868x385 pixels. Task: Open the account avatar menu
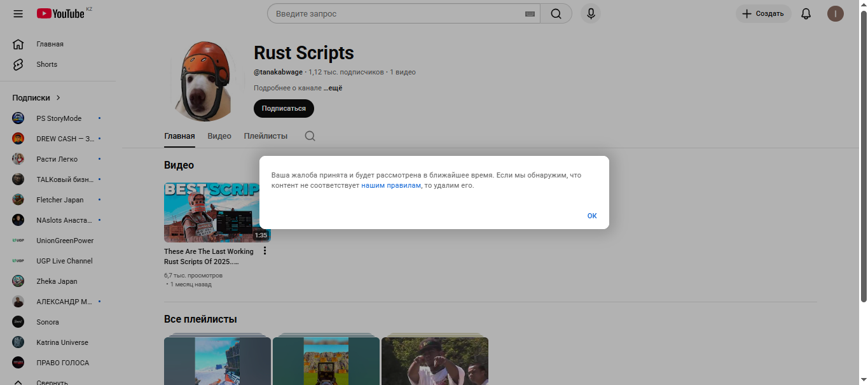835,13
